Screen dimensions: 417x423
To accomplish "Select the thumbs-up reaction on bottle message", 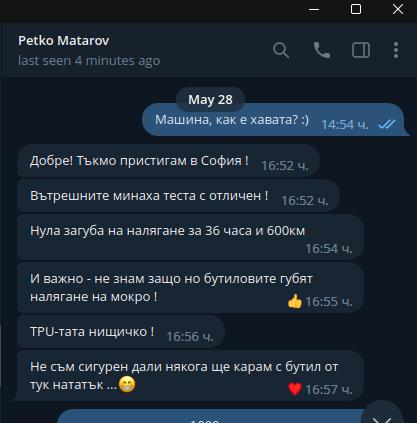I will [x=294, y=302].
